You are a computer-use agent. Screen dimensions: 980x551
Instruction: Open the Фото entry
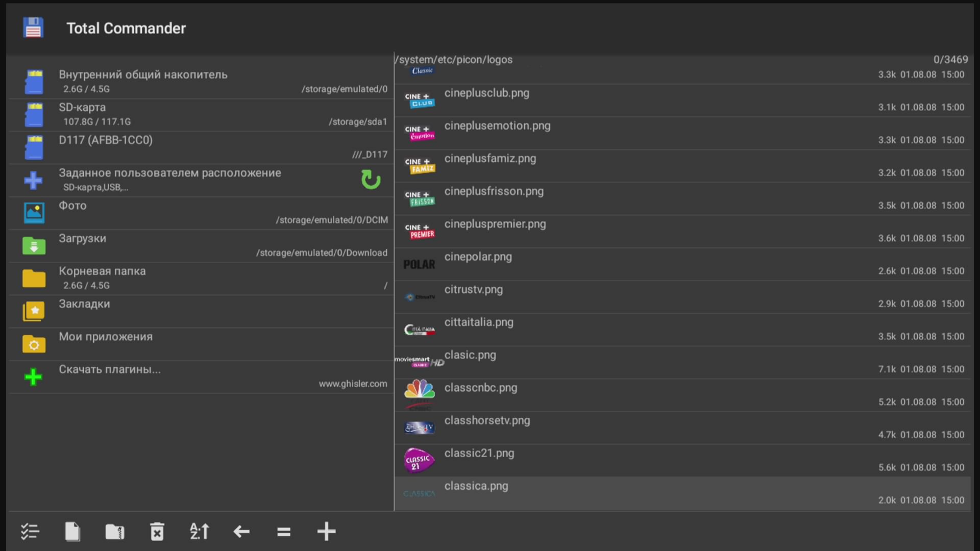201,213
